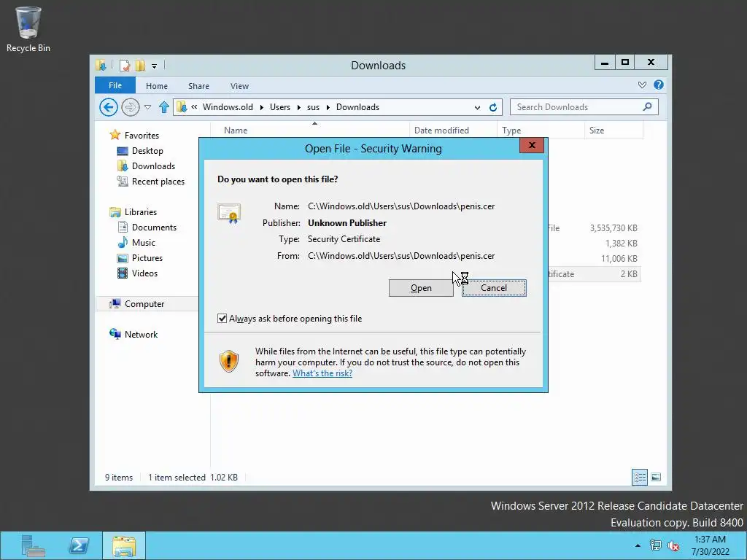
Task: Select Computer in navigation pane
Action: coord(144,304)
